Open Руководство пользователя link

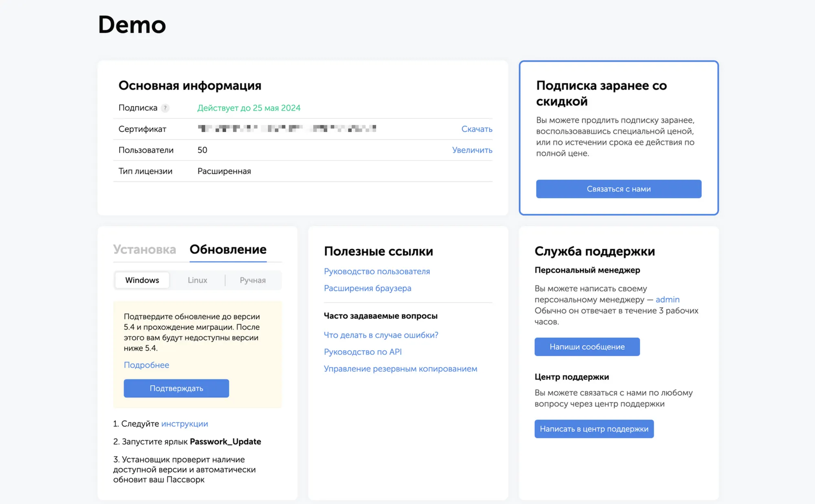point(377,271)
